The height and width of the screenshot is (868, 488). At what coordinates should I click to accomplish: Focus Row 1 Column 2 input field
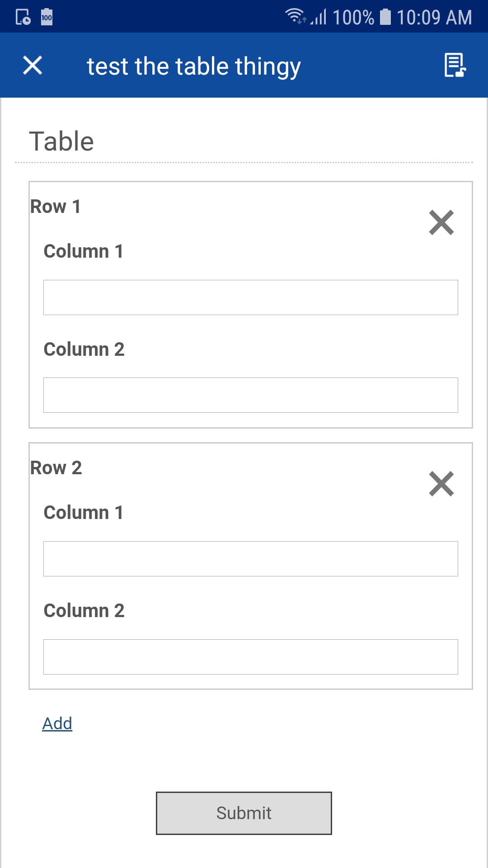[x=250, y=395]
